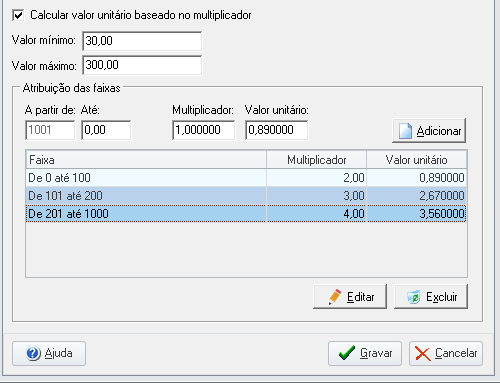Click the Multiplicador input box

(204, 130)
